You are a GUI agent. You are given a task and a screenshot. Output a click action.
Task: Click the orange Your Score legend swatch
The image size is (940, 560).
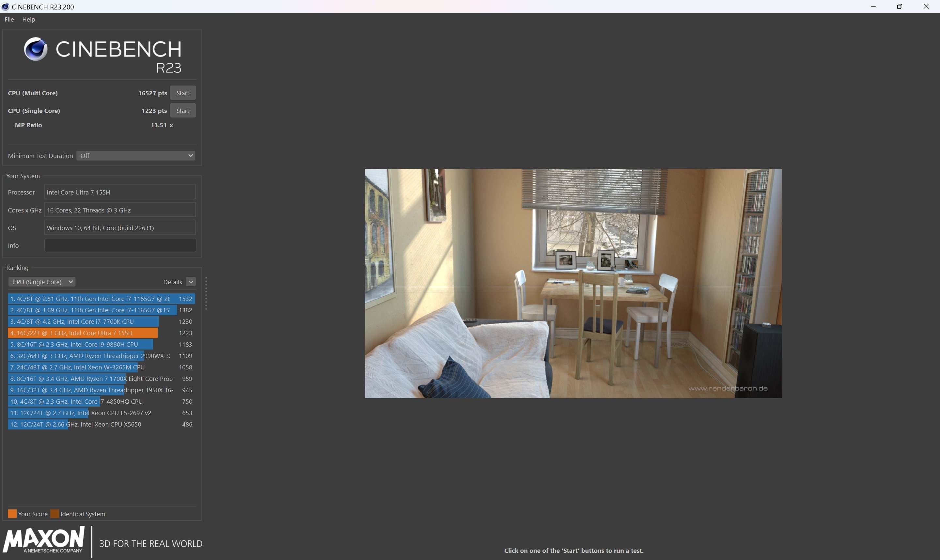12,514
